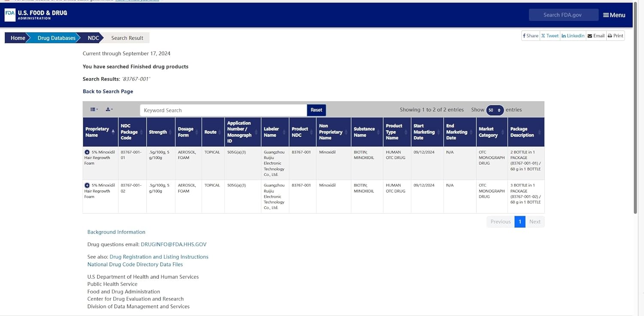Tweet this page on X
The height and width of the screenshot is (316, 644).
coord(550,36)
